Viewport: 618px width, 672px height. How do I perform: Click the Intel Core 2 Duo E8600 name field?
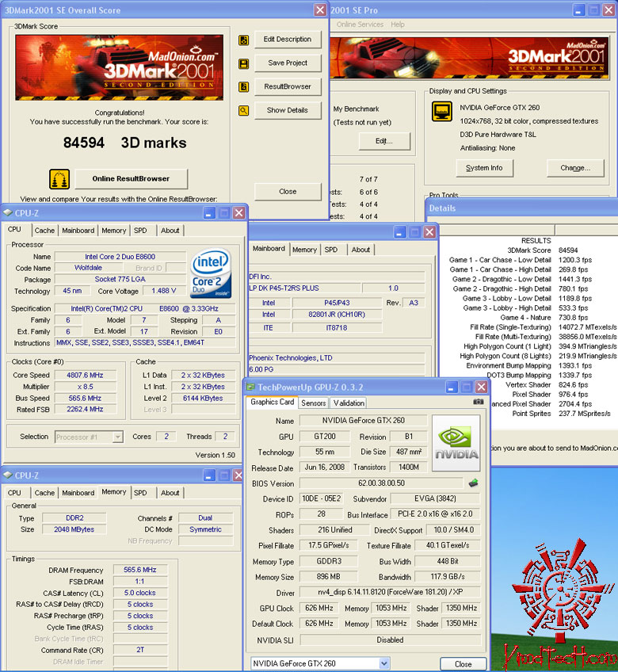120,257
